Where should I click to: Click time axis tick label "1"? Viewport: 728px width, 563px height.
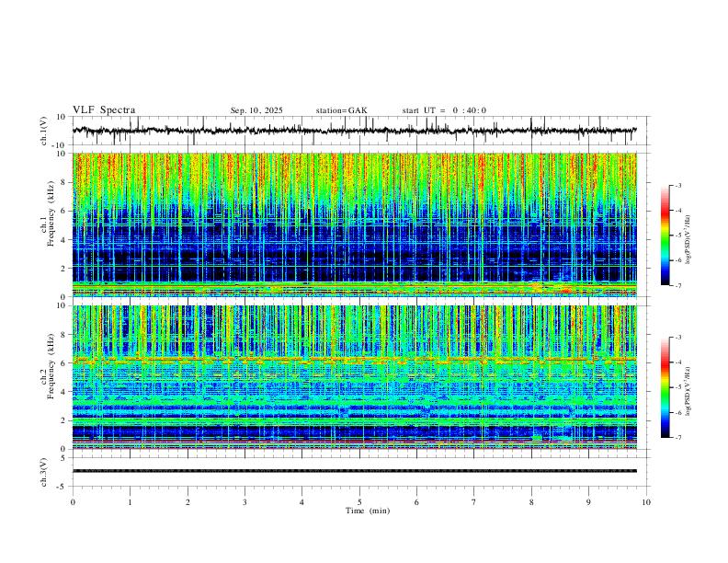pos(130,502)
